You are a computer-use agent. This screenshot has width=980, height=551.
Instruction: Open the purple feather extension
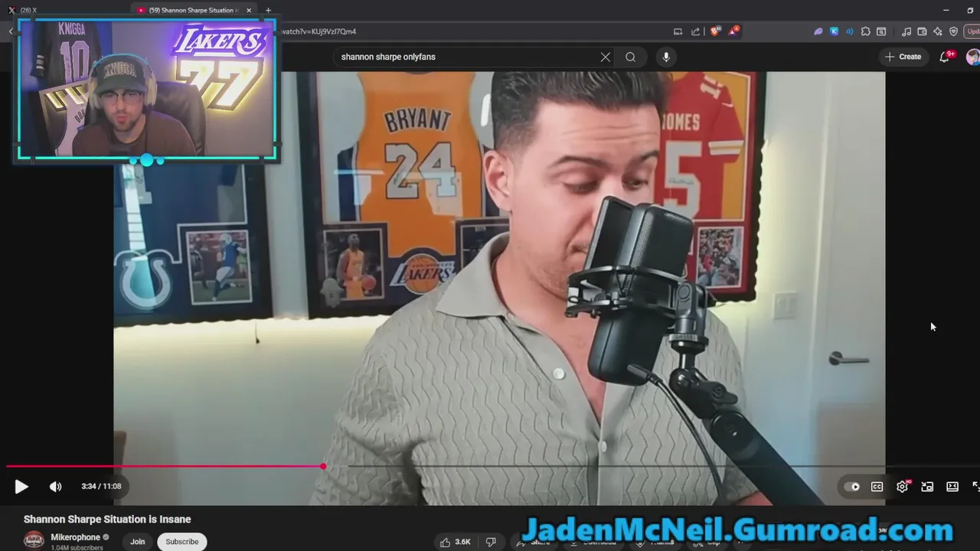(818, 31)
